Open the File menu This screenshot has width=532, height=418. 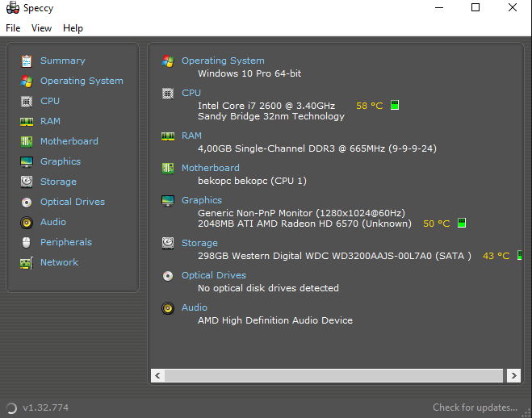[13, 28]
